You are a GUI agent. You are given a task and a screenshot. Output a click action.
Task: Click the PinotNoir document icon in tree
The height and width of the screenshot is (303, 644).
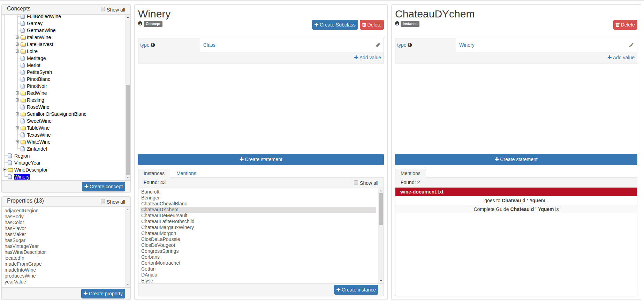[x=23, y=86]
